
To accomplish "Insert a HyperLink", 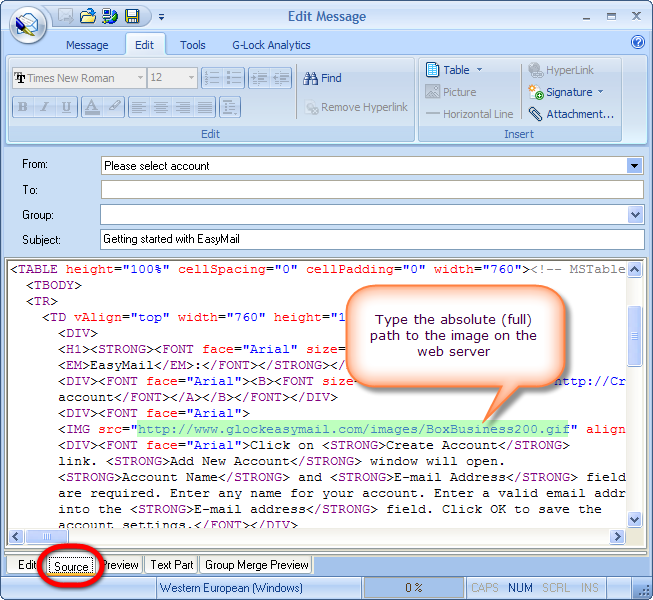I will pyautogui.click(x=561, y=70).
